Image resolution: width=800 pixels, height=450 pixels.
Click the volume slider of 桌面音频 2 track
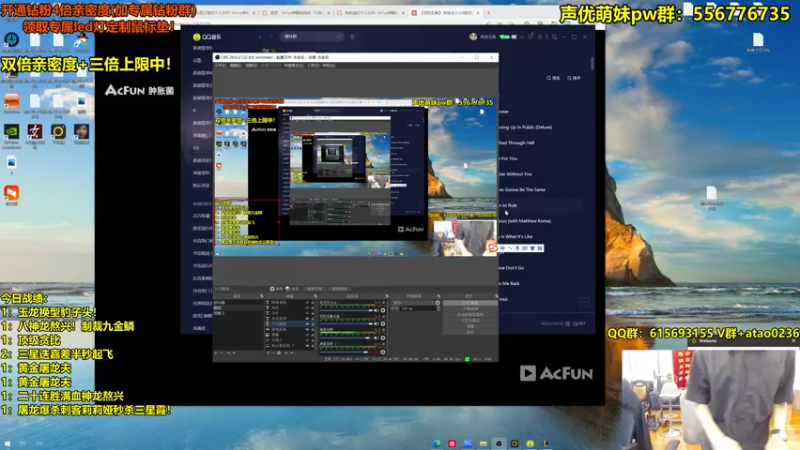(346, 352)
